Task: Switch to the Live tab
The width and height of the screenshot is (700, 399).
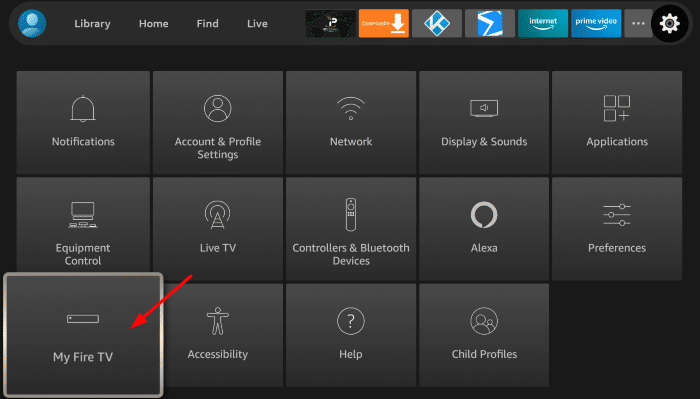Action: (257, 24)
